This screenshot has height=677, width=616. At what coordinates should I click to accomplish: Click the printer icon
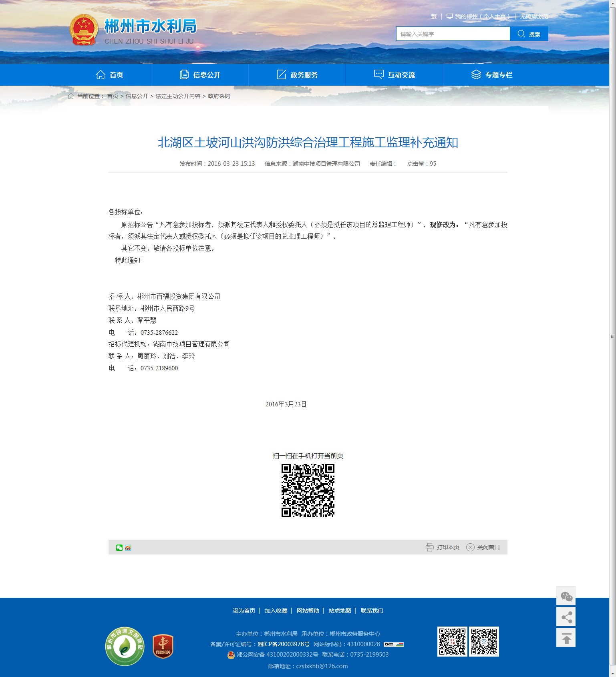[429, 547]
